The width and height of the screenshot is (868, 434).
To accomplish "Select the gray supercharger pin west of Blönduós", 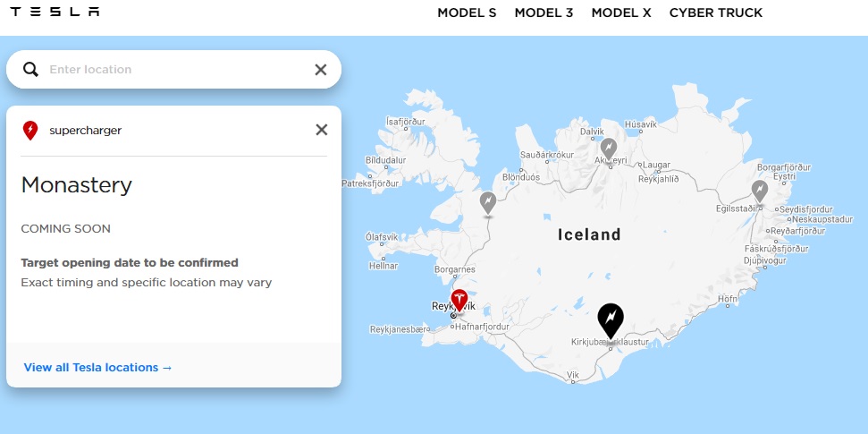I will point(488,203).
